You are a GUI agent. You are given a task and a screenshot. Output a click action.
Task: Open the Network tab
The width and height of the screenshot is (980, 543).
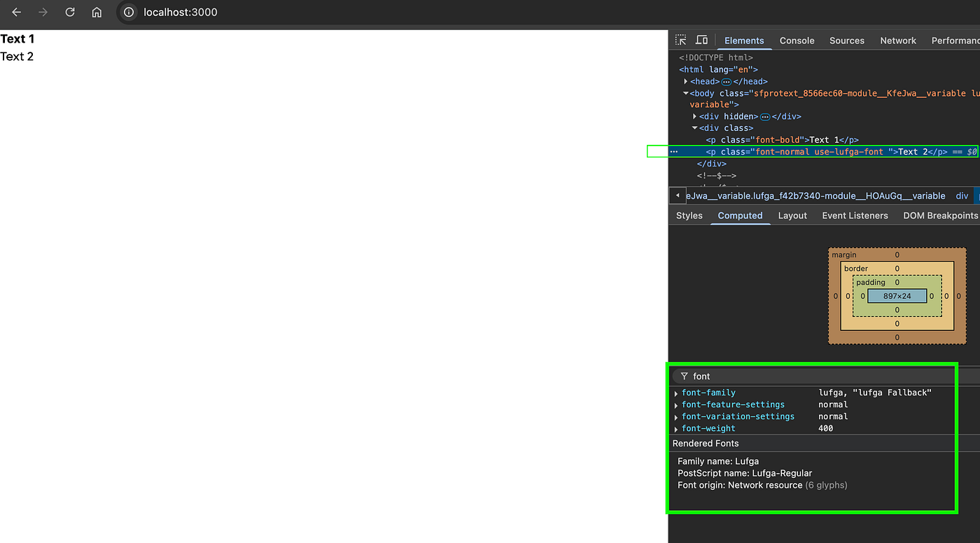pos(898,41)
